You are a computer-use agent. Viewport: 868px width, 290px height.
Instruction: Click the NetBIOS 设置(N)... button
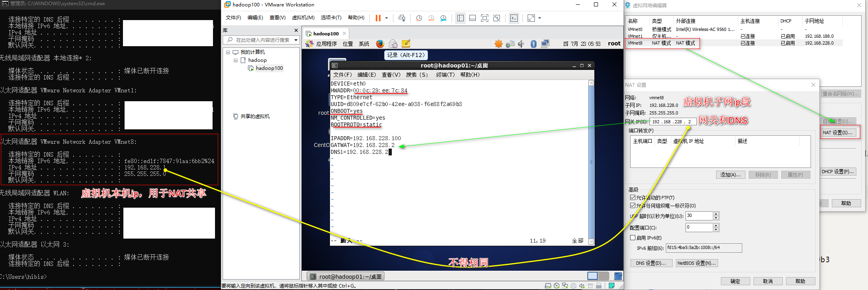coord(696,263)
